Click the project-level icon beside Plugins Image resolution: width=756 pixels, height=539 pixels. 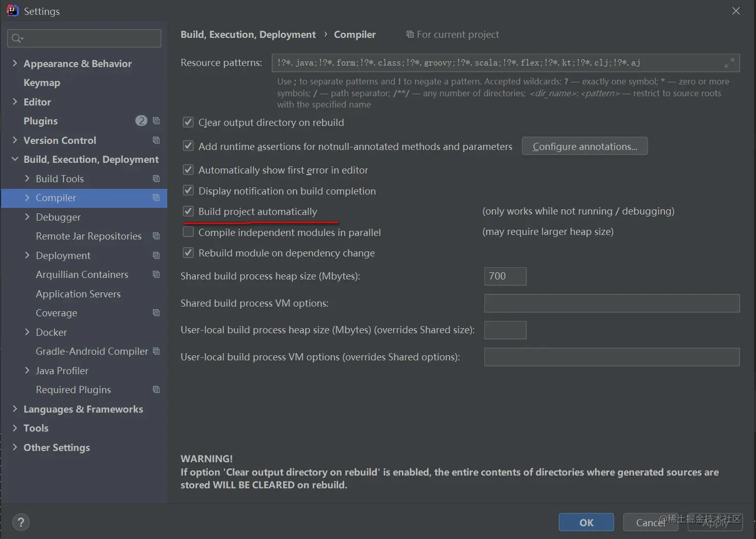pyautogui.click(x=157, y=121)
